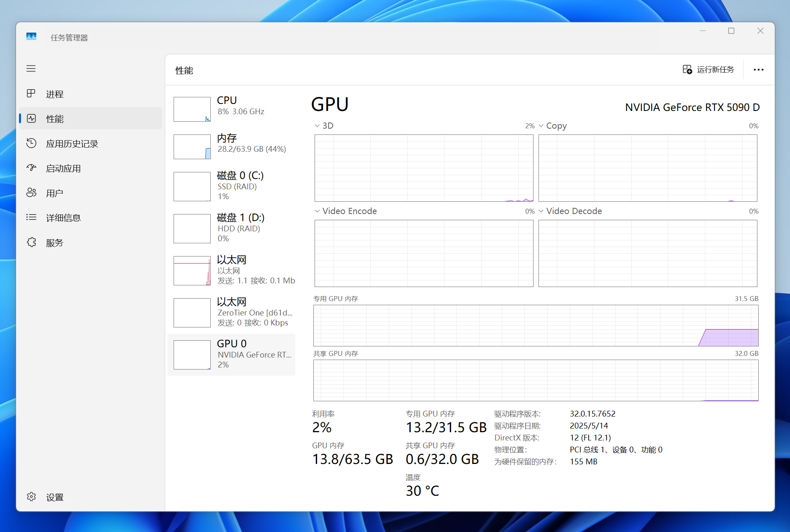The width and height of the screenshot is (790, 532).
Task: Click SSD (RAID) label
Action: tap(237, 186)
